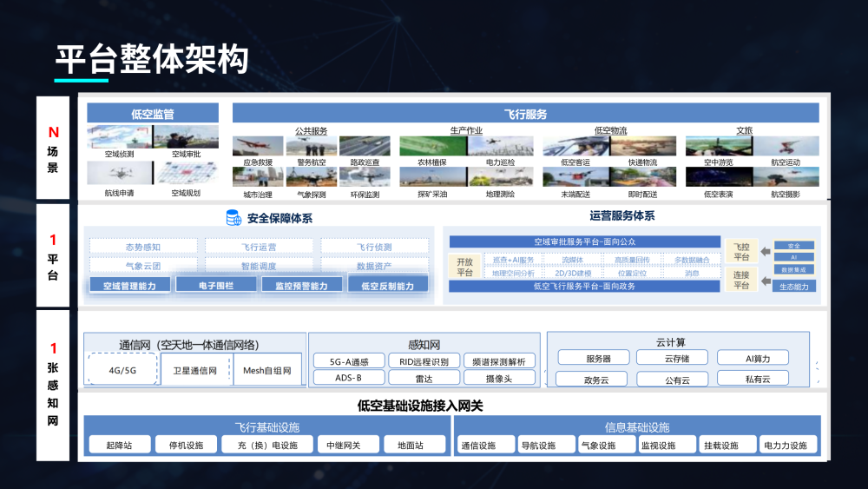Click the 生态能力 blue box

(x=794, y=287)
